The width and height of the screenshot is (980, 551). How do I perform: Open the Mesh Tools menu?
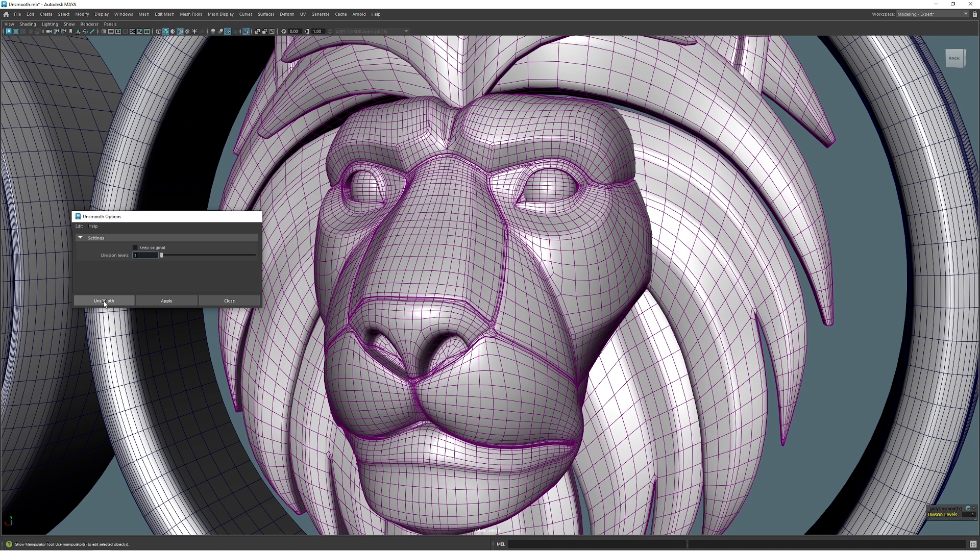pyautogui.click(x=191, y=14)
